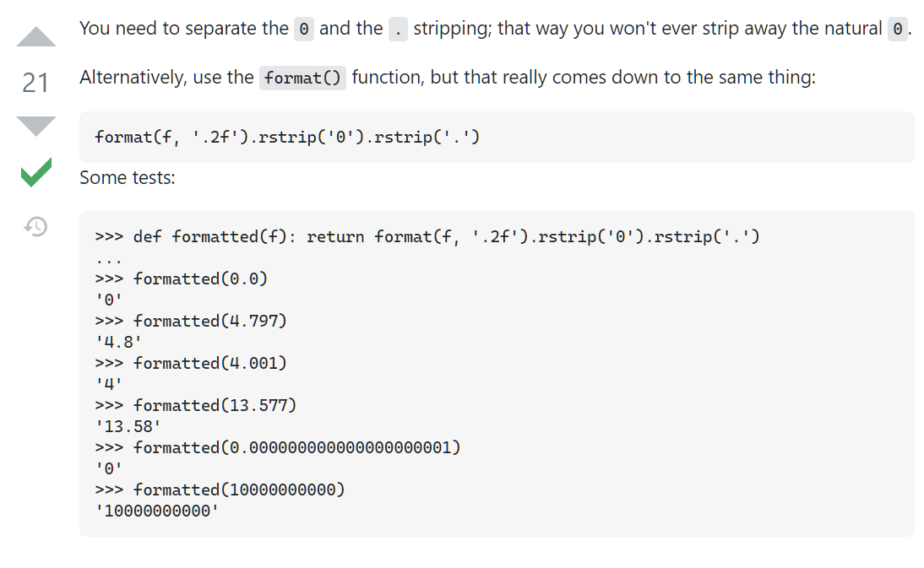The height and width of the screenshot is (568, 924).
Task: Click the formatted(0.0) line
Action: point(200,279)
